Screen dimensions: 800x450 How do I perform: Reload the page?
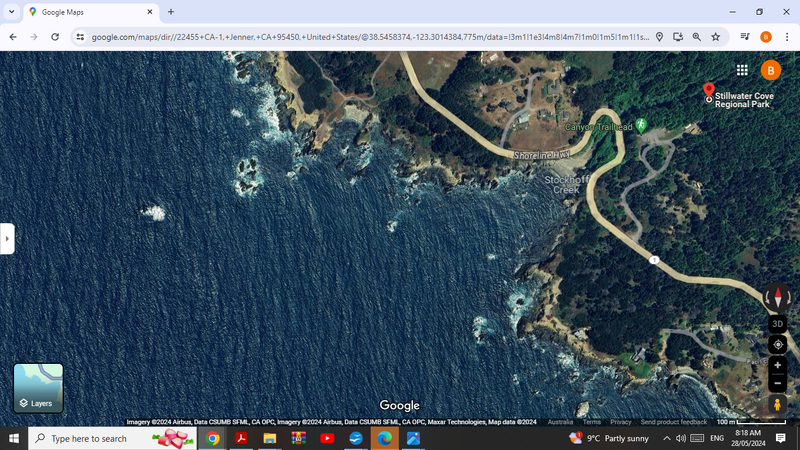[x=55, y=37]
